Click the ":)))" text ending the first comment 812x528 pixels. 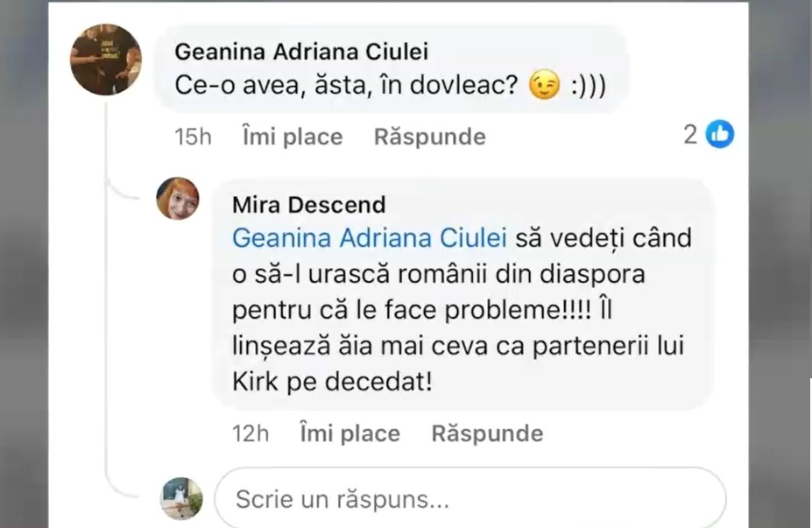click(587, 88)
